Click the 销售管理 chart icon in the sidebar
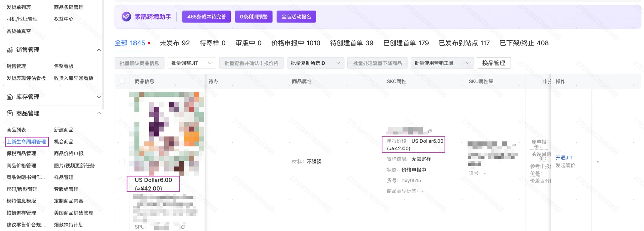The image size is (644, 231). pyautogui.click(x=10, y=50)
